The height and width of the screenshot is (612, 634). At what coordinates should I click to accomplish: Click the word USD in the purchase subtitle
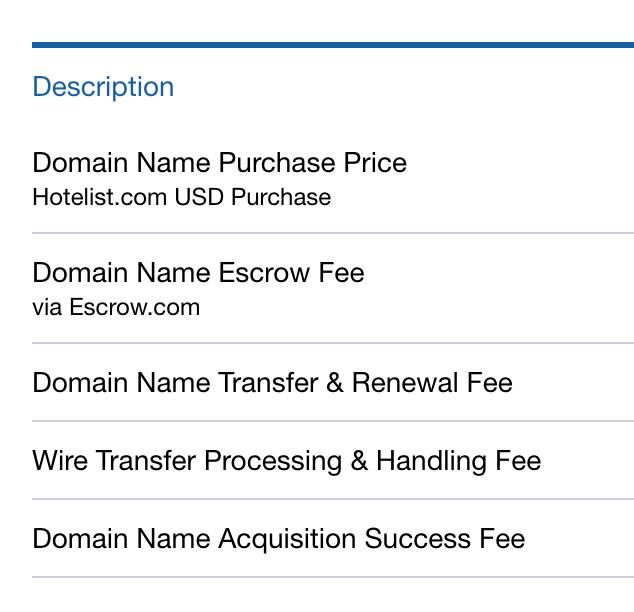pos(199,197)
